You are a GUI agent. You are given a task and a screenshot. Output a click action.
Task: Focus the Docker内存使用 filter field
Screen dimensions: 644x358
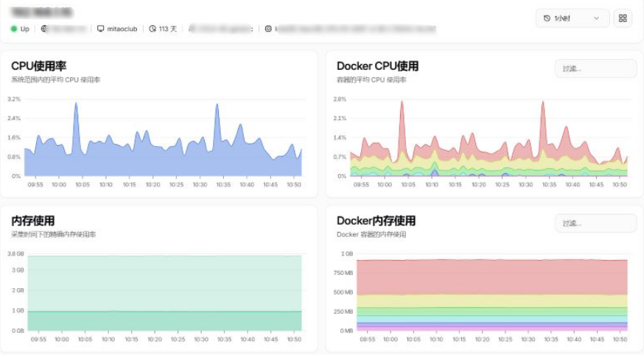click(x=595, y=223)
